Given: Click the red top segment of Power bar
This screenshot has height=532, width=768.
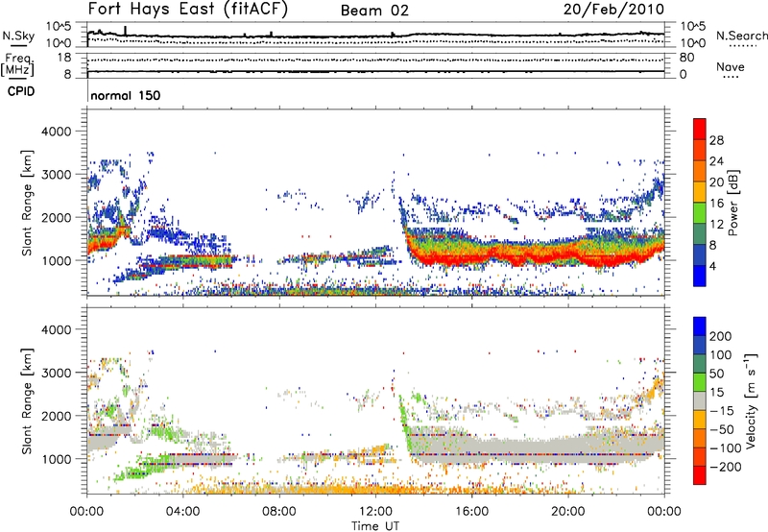Looking at the screenshot, I should (700, 129).
